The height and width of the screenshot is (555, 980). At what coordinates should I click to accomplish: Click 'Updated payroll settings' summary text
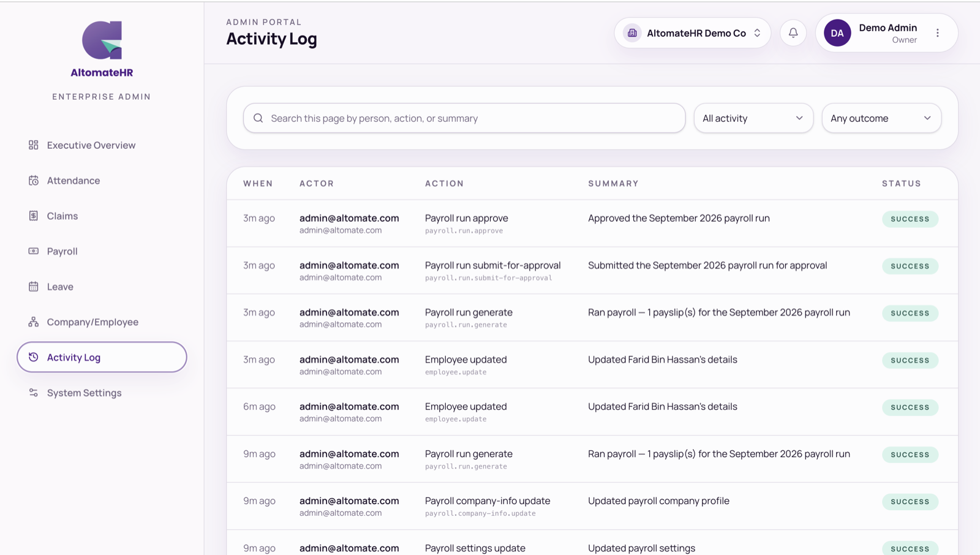pos(641,548)
